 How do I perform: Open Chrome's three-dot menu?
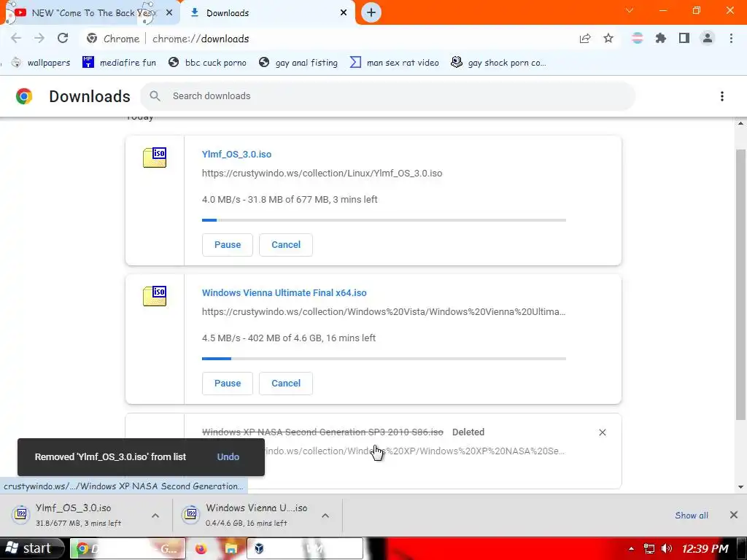click(x=731, y=38)
